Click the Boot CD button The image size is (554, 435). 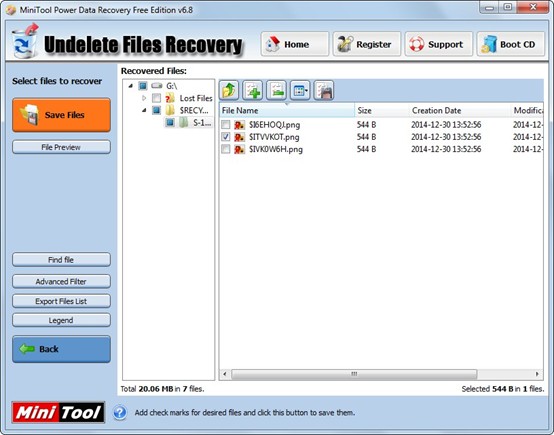click(511, 44)
